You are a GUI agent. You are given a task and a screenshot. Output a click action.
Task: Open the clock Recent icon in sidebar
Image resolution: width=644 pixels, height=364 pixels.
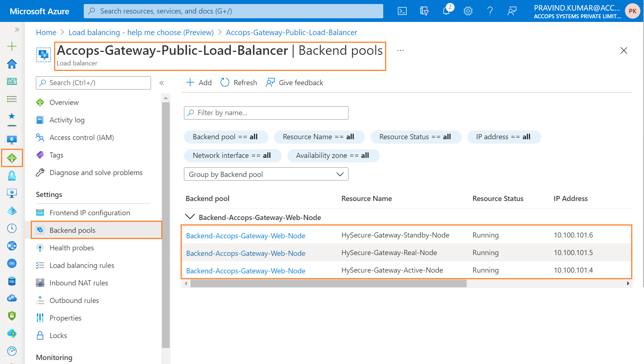pos(12,228)
